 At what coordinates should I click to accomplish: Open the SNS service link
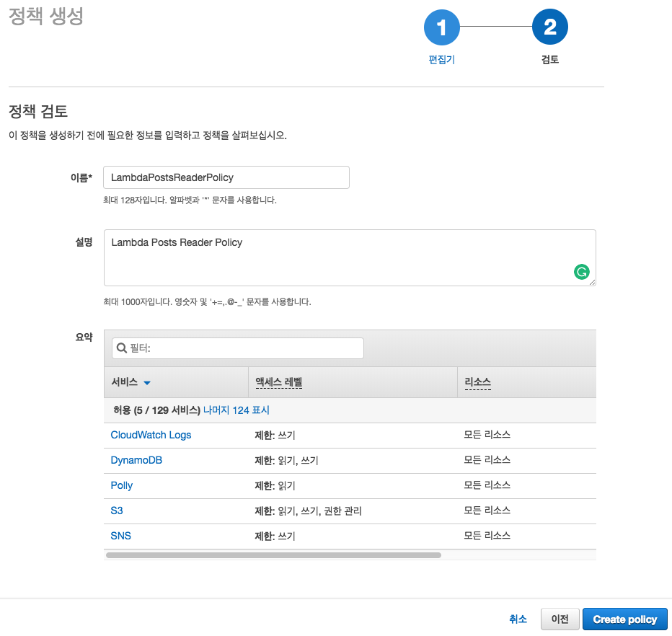[121, 536]
